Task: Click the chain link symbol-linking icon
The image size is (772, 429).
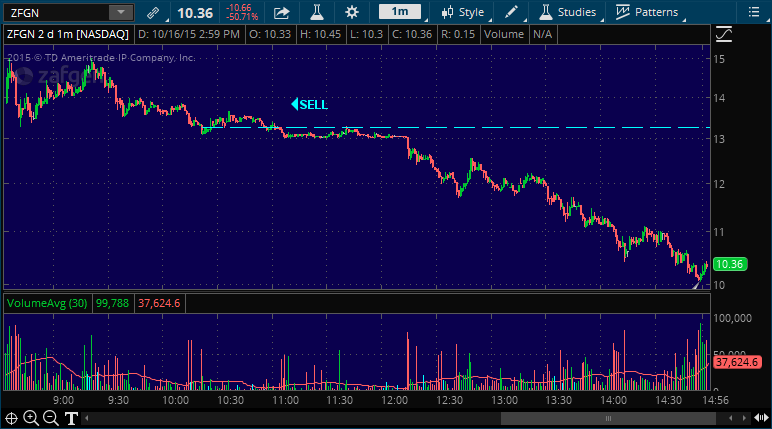Action: point(153,13)
